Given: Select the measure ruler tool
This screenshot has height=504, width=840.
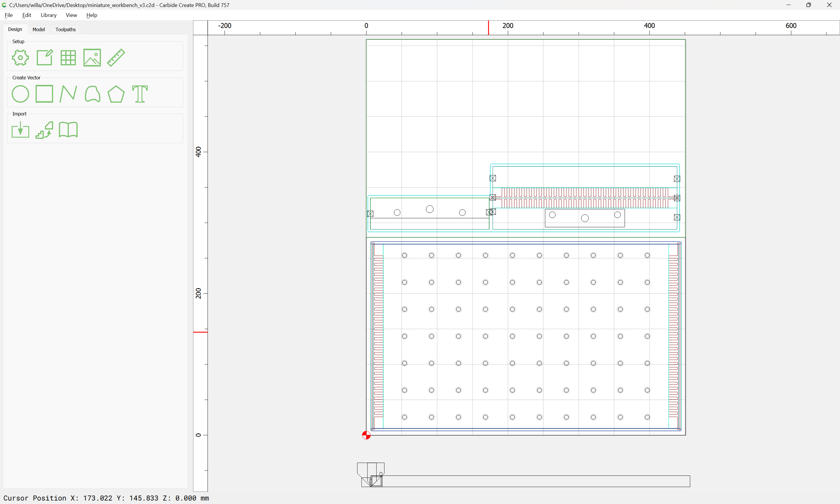Looking at the screenshot, I should tap(116, 58).
